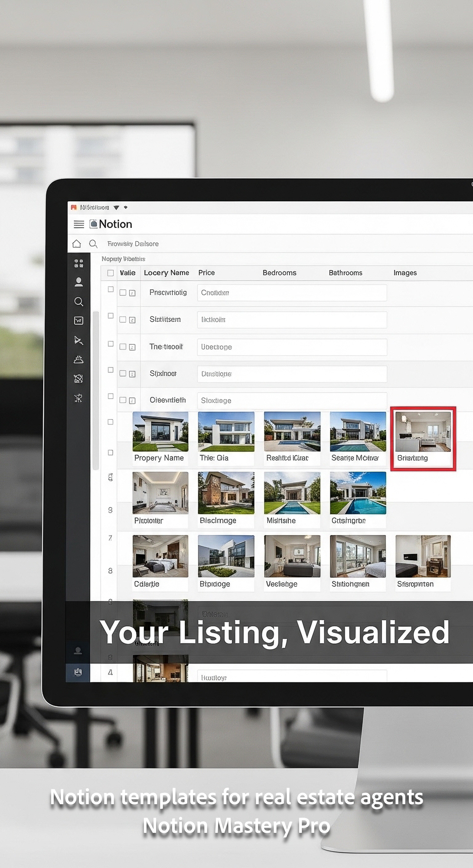Click the Uoectiope price field
Image resolution: width=473 pixels, height=868 pixels.
click(x=292, y=347)
